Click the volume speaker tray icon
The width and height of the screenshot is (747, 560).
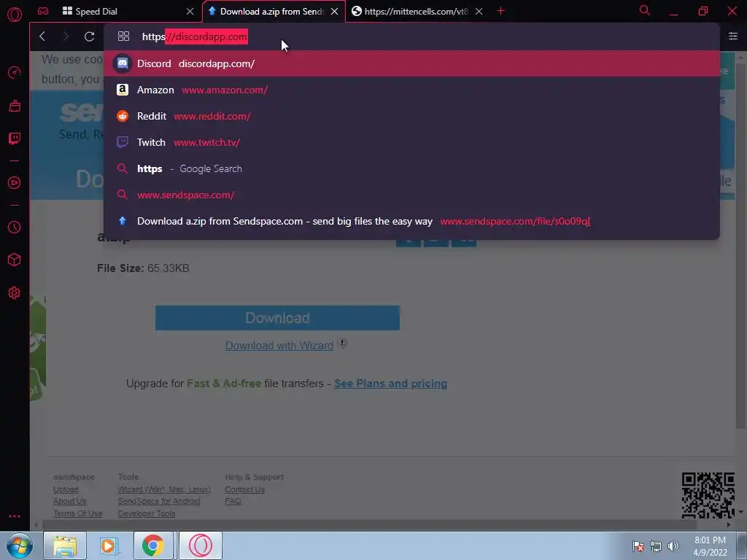coord(673,546)
